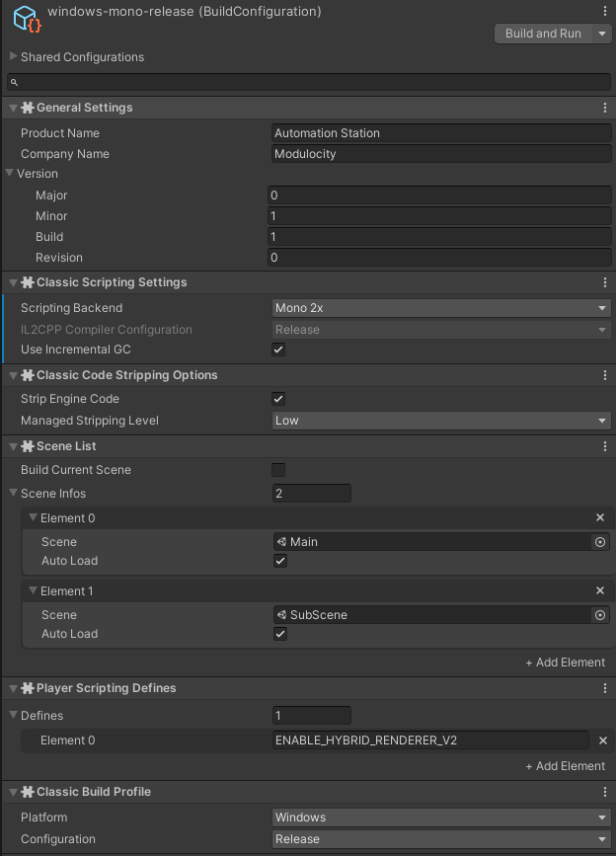Remove Element 1 with its X button

click(599, 590)
